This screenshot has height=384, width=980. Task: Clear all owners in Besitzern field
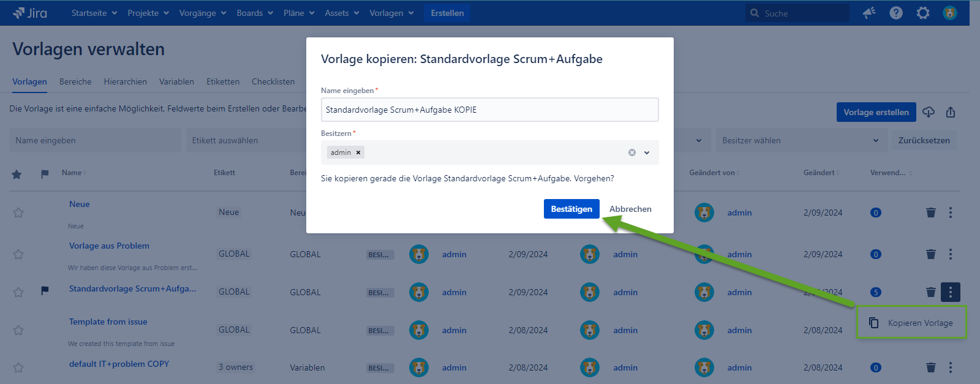pyautogui.click(x=632, y=152)
